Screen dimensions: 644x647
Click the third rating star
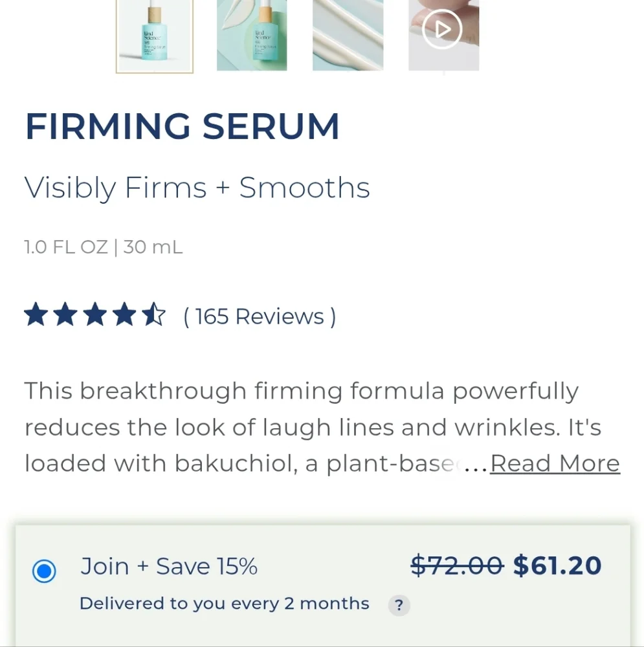pyautogui.click(x=96, y=314)
